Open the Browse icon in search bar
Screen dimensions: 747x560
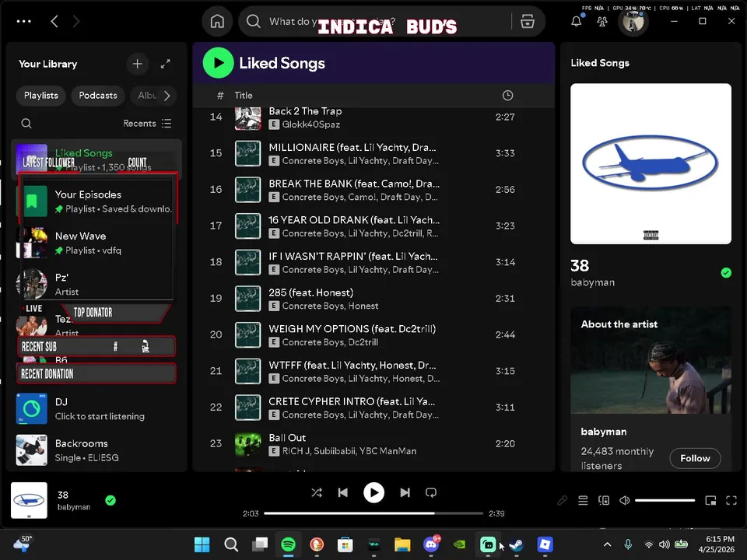coord(528,22)
